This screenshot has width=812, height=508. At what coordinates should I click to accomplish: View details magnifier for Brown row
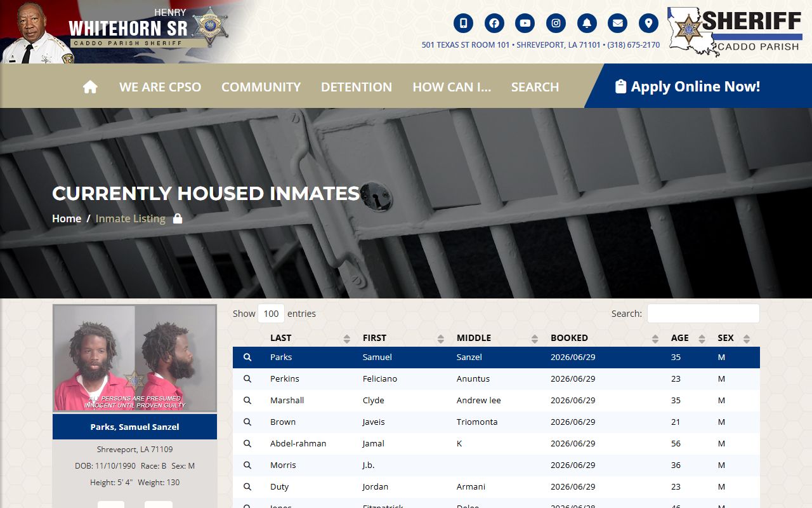coord(247,422)
